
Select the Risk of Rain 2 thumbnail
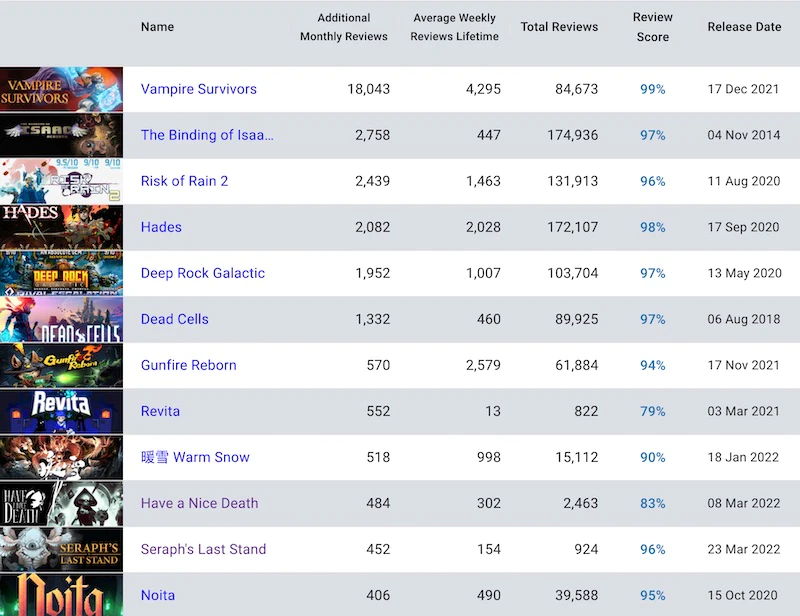click(x=62, y=182)
